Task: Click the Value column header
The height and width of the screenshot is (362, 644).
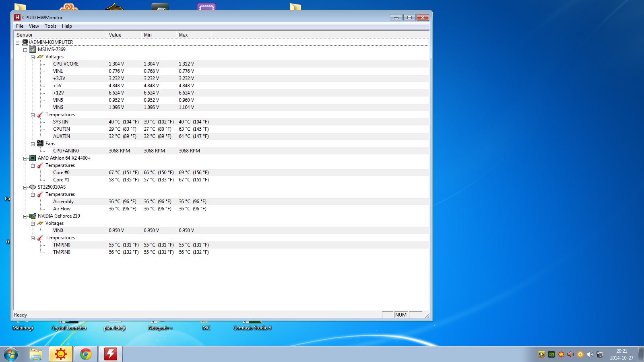Action: (124, 35)
